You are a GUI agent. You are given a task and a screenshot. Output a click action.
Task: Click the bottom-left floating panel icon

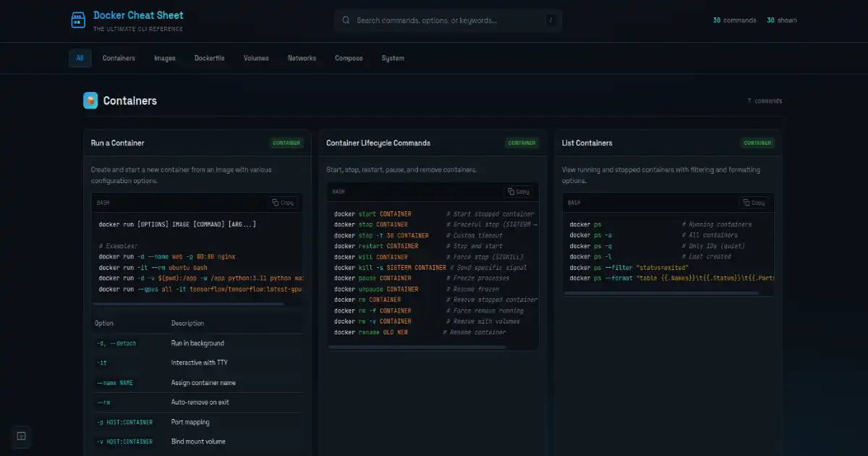point(22,436)
